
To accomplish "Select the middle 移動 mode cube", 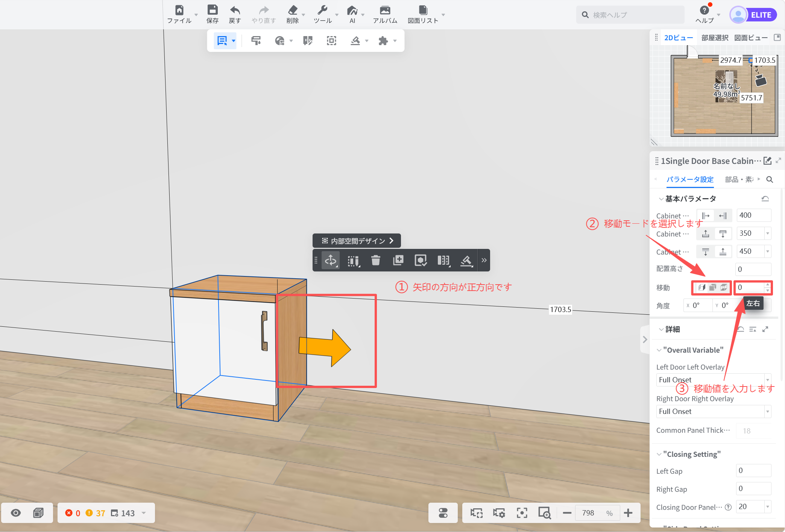I will tap(712, 288).
